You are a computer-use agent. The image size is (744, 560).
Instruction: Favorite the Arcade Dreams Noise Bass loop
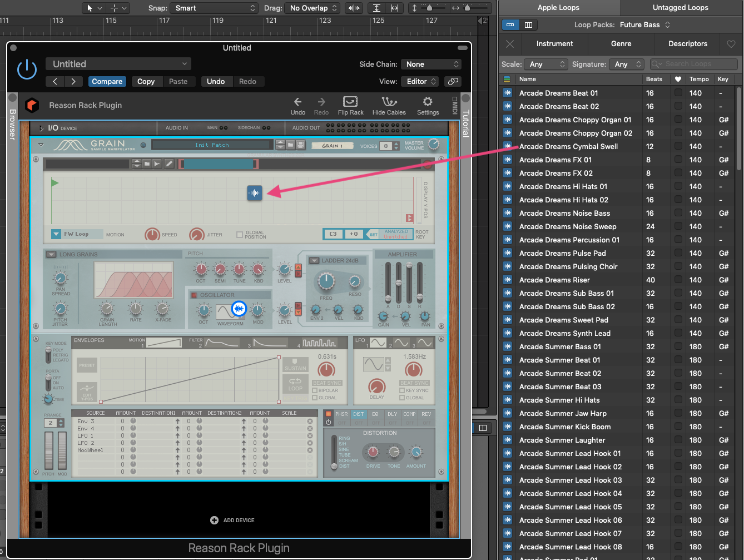[678, 213]
